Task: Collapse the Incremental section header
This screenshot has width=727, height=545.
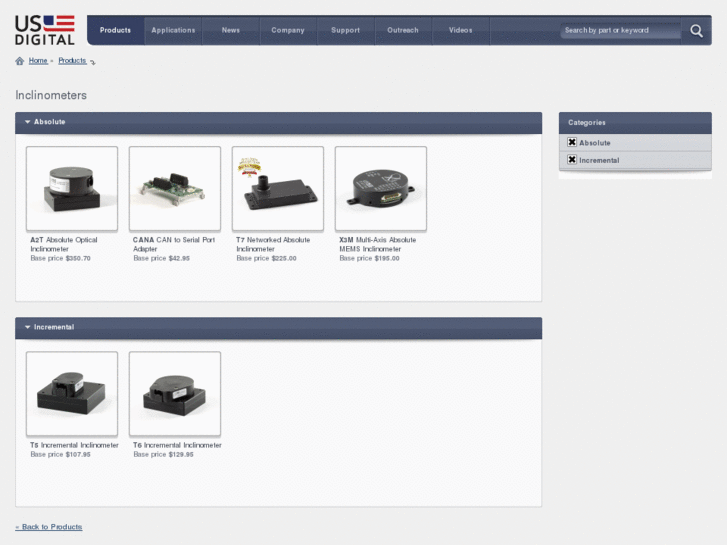Action: pos(278,328)
